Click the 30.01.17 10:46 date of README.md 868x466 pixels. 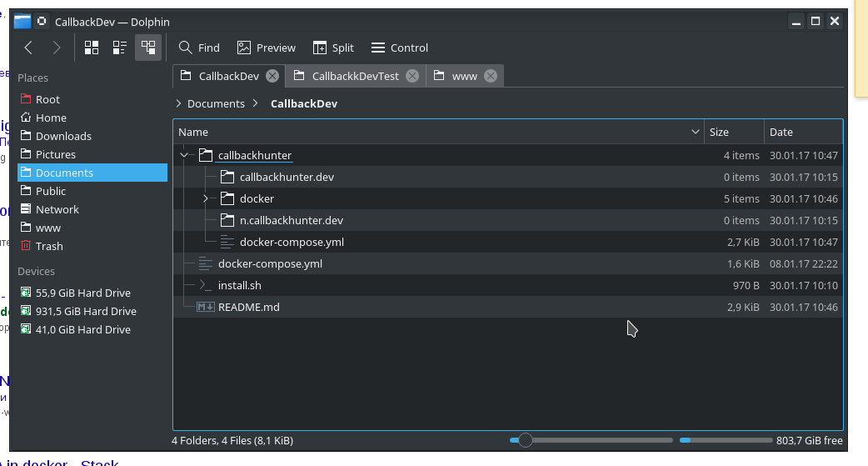point(803,307)
